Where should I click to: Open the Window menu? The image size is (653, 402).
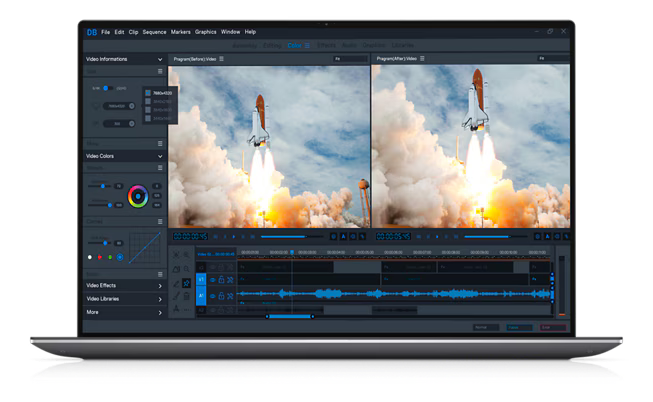(x=230, y=32)
